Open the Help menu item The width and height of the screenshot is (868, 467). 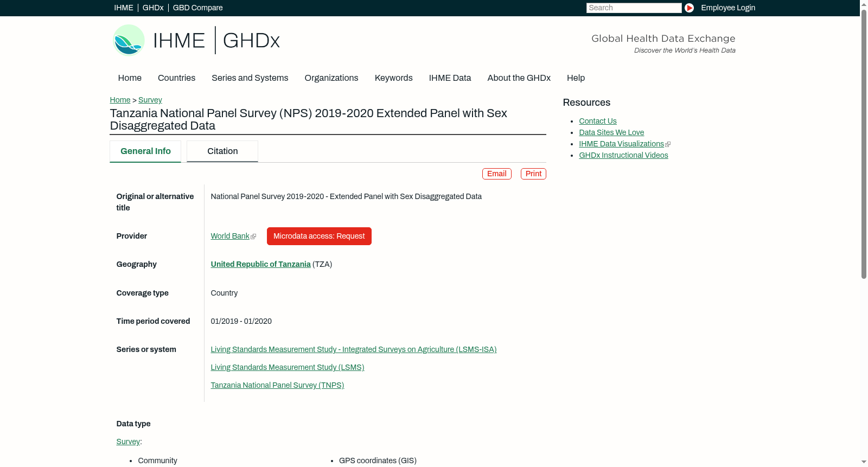click(576, 78)
